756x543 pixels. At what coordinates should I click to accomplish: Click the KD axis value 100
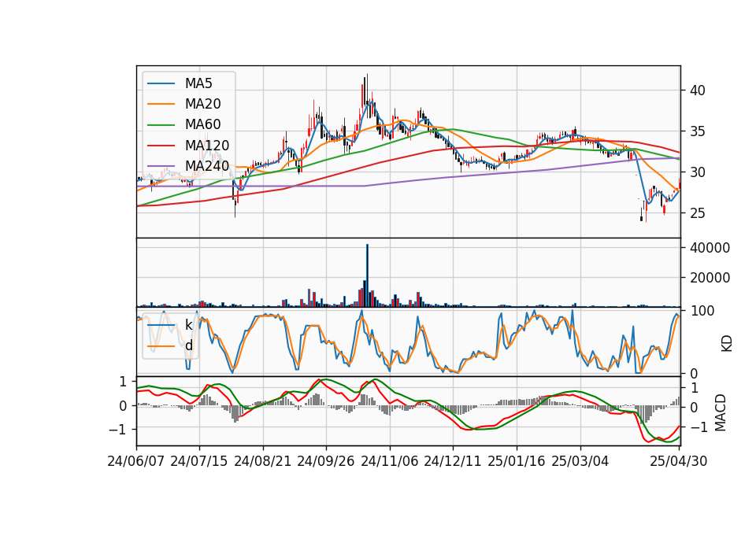pyautogui.click(x=702, y=312)
